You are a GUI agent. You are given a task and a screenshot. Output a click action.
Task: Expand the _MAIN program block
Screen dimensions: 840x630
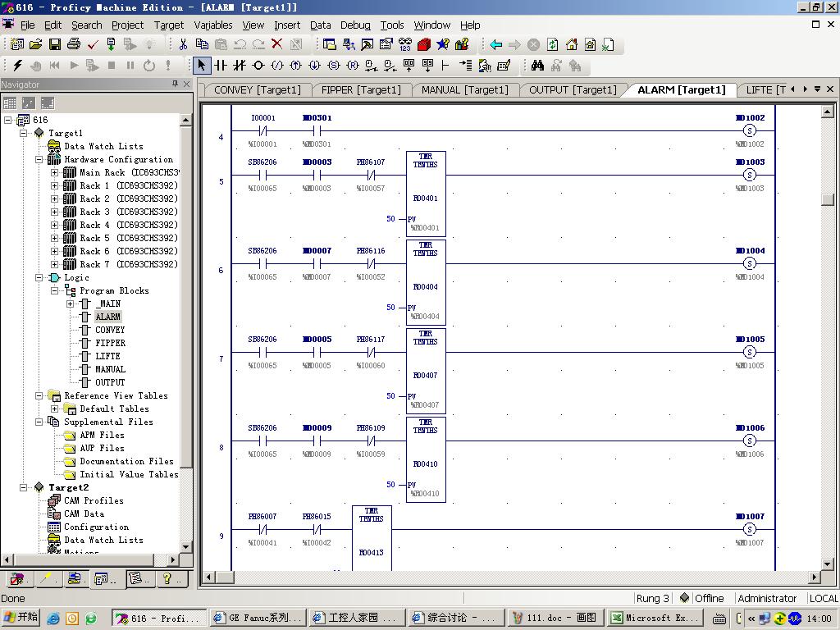tap(70, 304)
